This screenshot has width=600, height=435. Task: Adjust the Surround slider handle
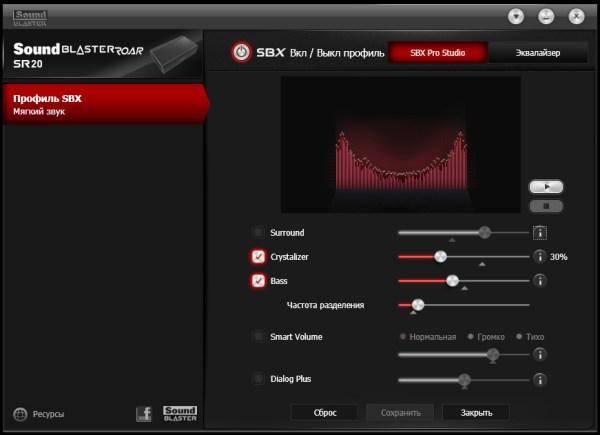pos(484,232)
